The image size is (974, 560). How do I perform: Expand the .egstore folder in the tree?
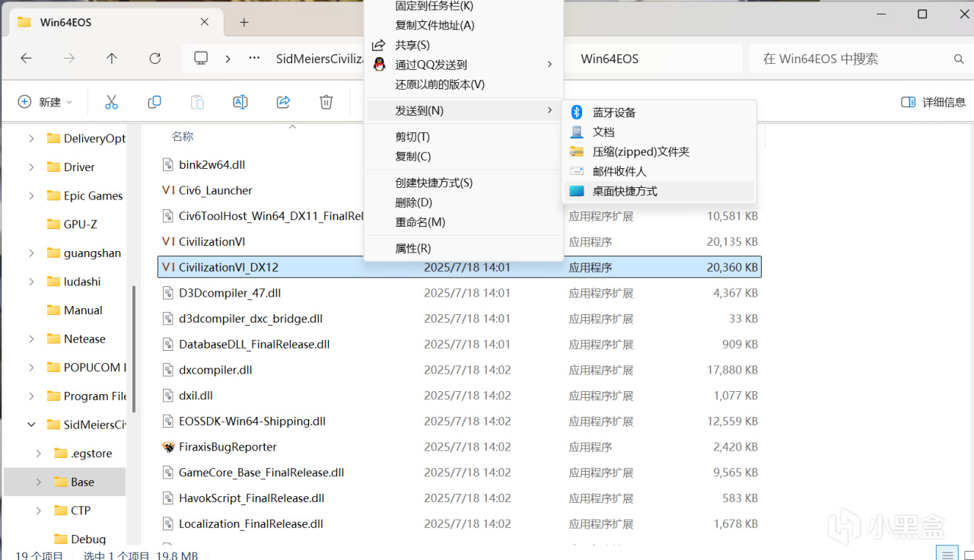tap(39, 453)
